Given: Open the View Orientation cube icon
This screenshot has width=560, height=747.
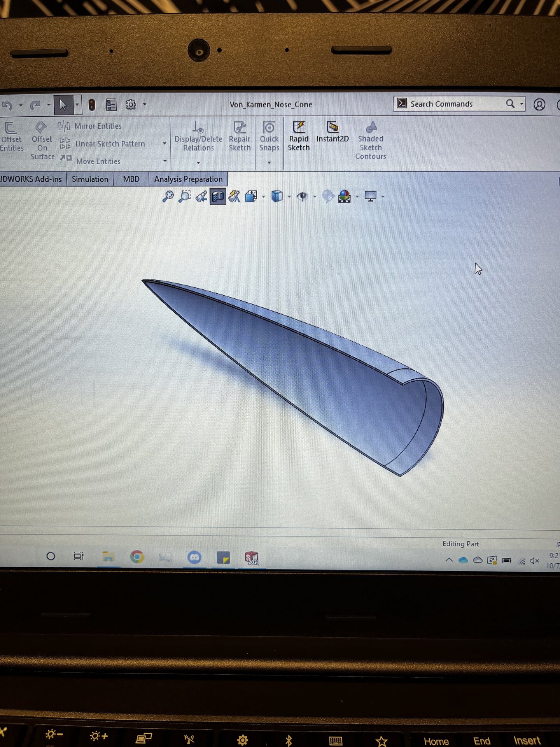Looking at the screenshot, I should point(251,196).
